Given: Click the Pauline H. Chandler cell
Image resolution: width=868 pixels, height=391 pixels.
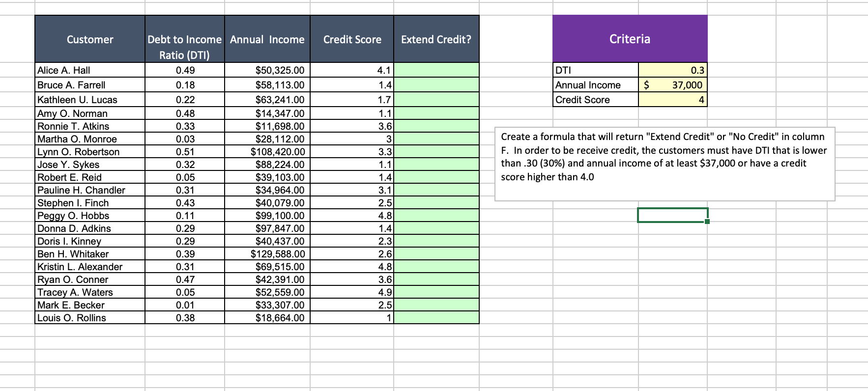Looking at the screenshot, I should [90, 190].
